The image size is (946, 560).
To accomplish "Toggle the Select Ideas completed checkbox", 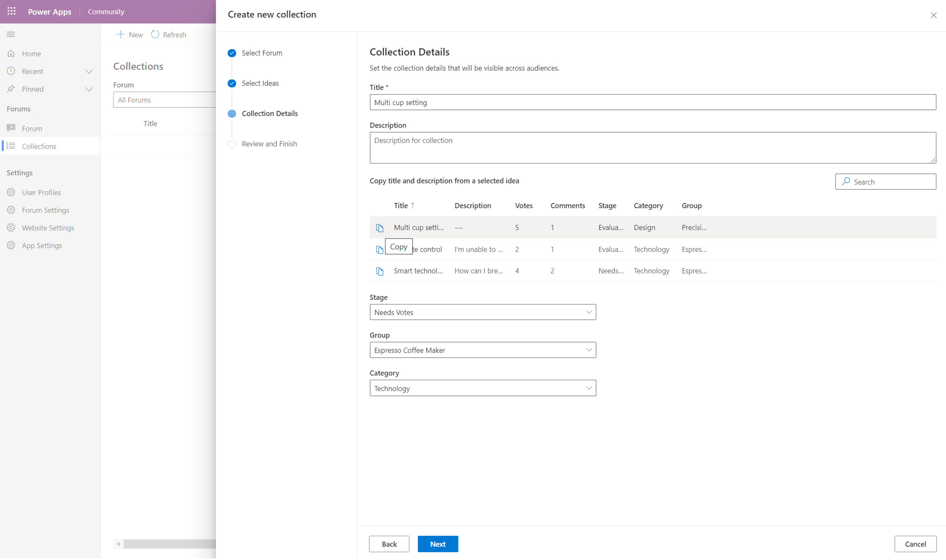I will 231,83.
